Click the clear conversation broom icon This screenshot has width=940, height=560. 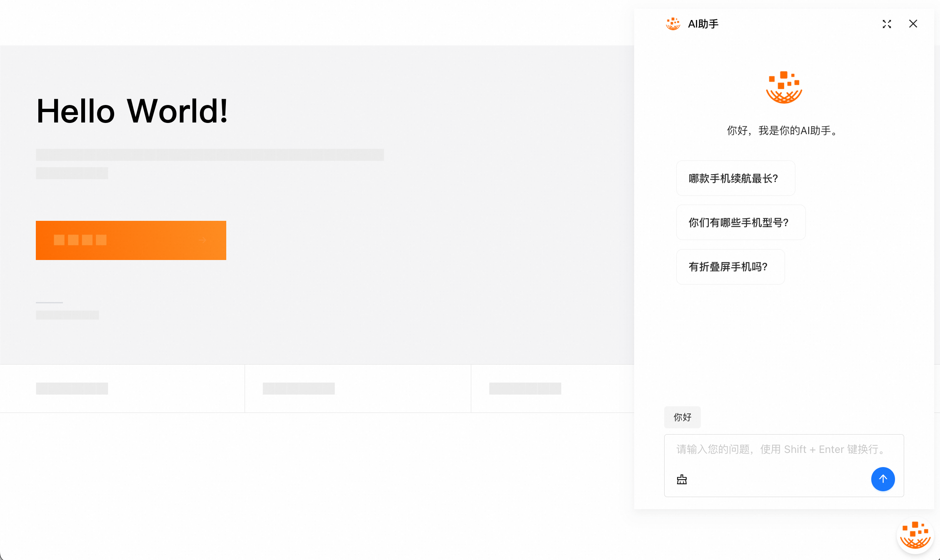pyautogui.click(x=682, y=479)
